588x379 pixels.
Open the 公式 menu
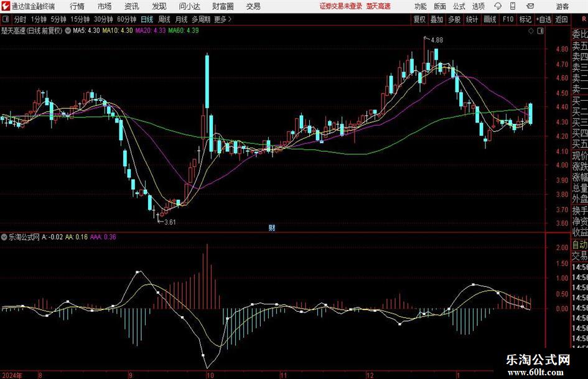click(x=459, y=6)
